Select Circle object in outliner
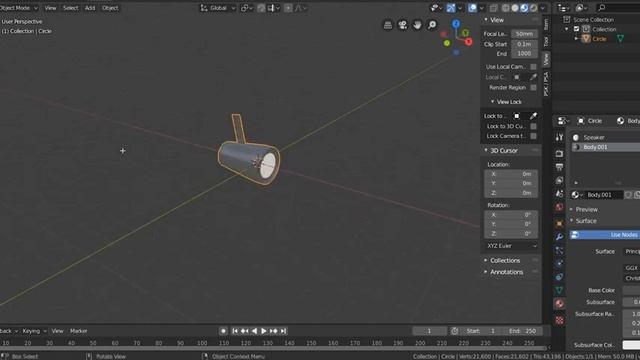The image size is (640, 360). coord(599,39)
